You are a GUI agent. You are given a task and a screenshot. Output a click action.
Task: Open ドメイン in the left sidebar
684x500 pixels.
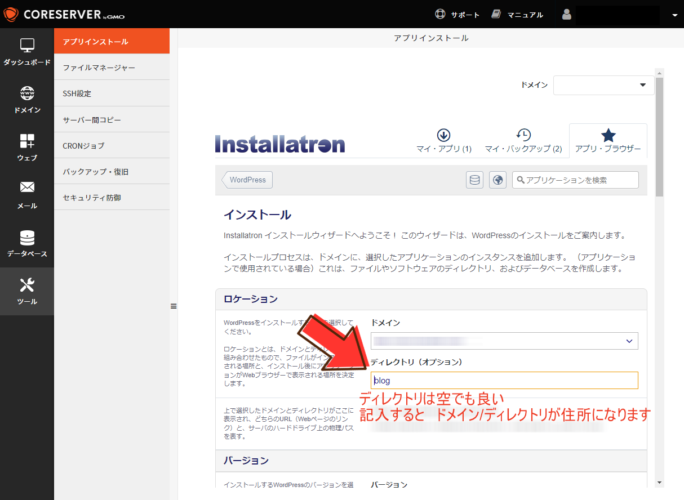tap(27, 99)
